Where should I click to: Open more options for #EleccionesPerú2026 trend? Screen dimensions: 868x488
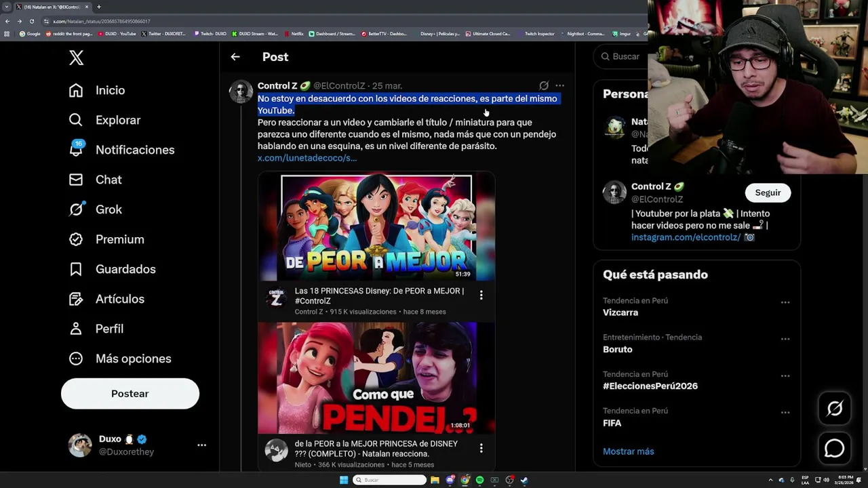click(785, 375)
